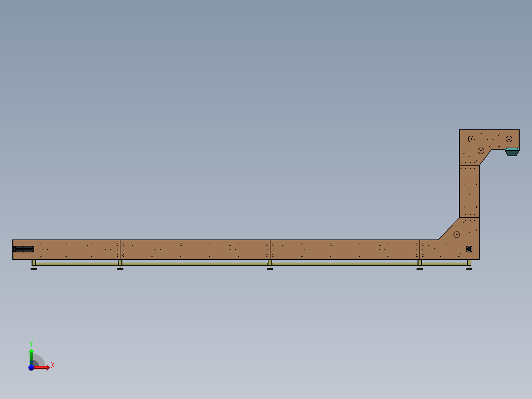Select the black tensioner slot at left end
Image resolution: width=532 pixels, height=399 pixels.
24,249
